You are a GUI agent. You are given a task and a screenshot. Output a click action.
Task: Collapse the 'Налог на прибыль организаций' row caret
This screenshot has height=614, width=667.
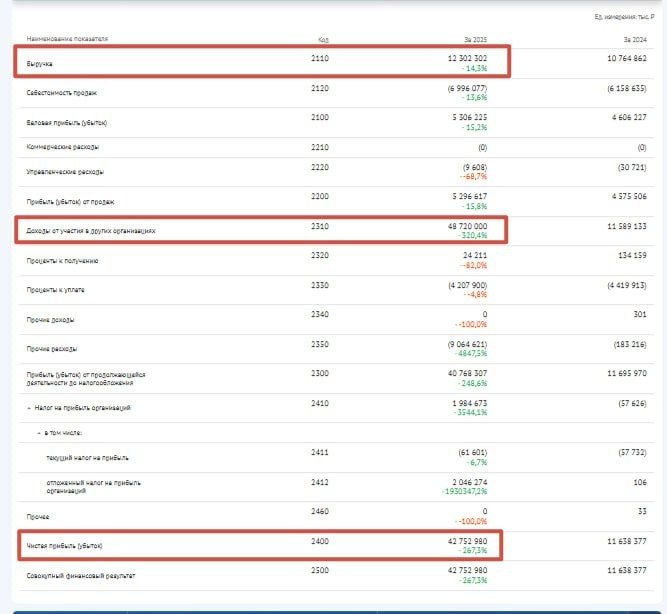click(29, 408)
